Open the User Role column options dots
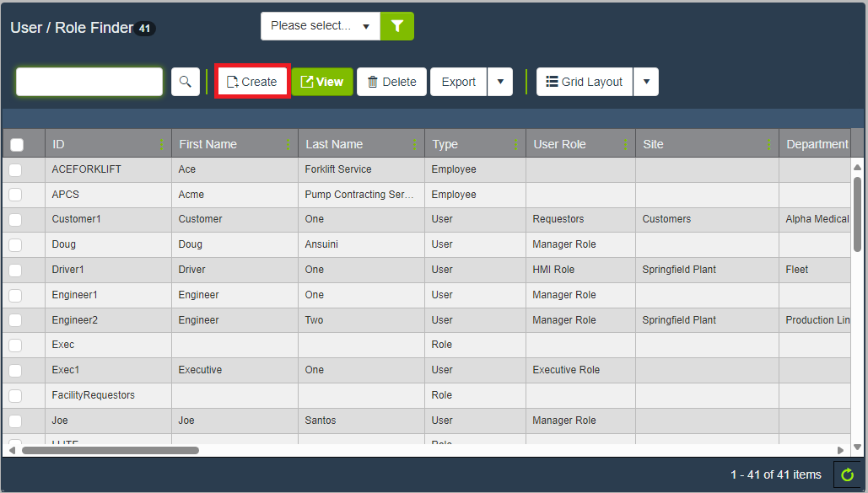The height and width of the screenshot is (493, 868). 626,145
